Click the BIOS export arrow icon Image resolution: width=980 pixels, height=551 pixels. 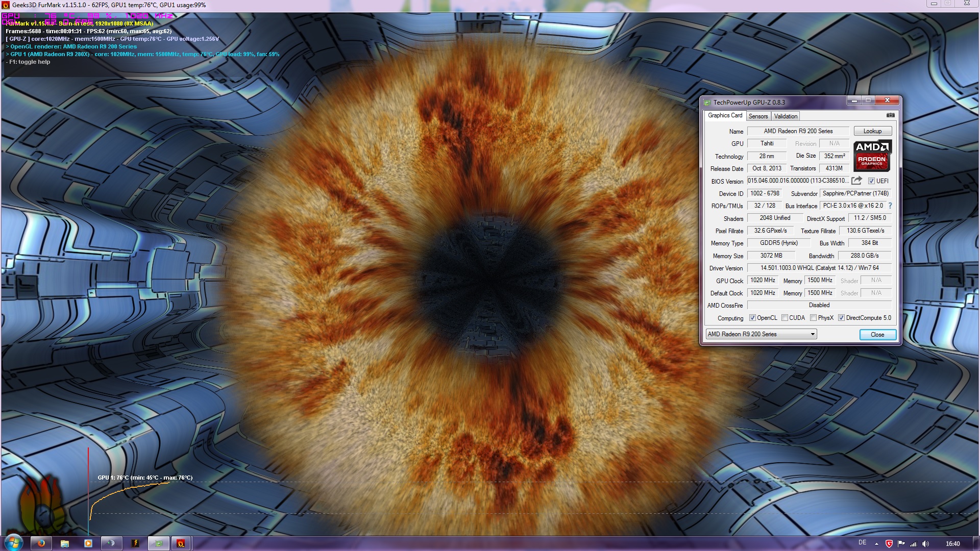click(857, 181)
